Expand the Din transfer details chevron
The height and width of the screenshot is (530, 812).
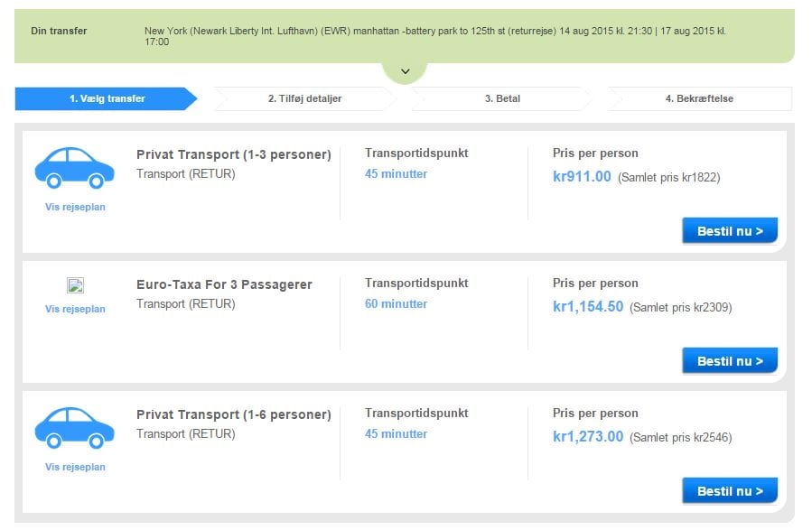406,71
